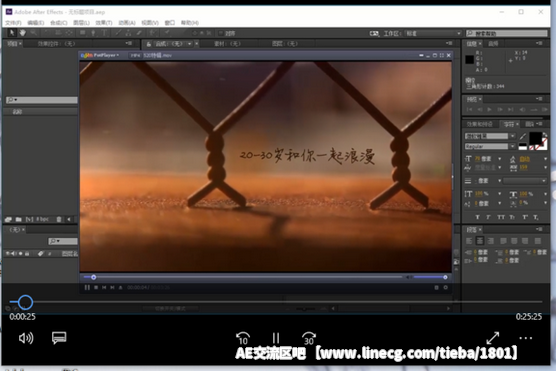
Task: Click Faux Bold T button
Action: (477, 217)
